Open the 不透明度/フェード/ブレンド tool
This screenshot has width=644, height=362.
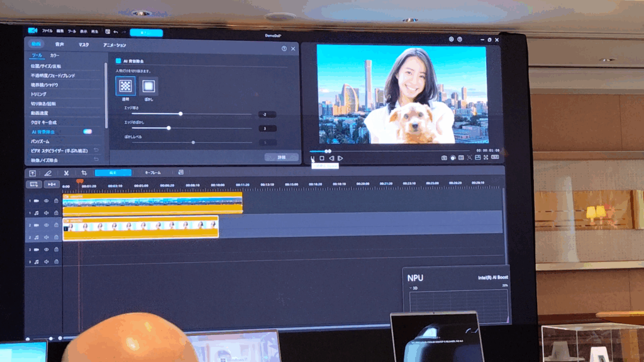[53, 75]
